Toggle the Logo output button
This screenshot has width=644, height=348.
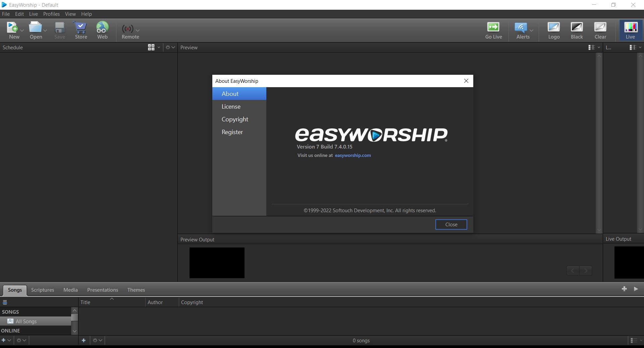(554, 31)
